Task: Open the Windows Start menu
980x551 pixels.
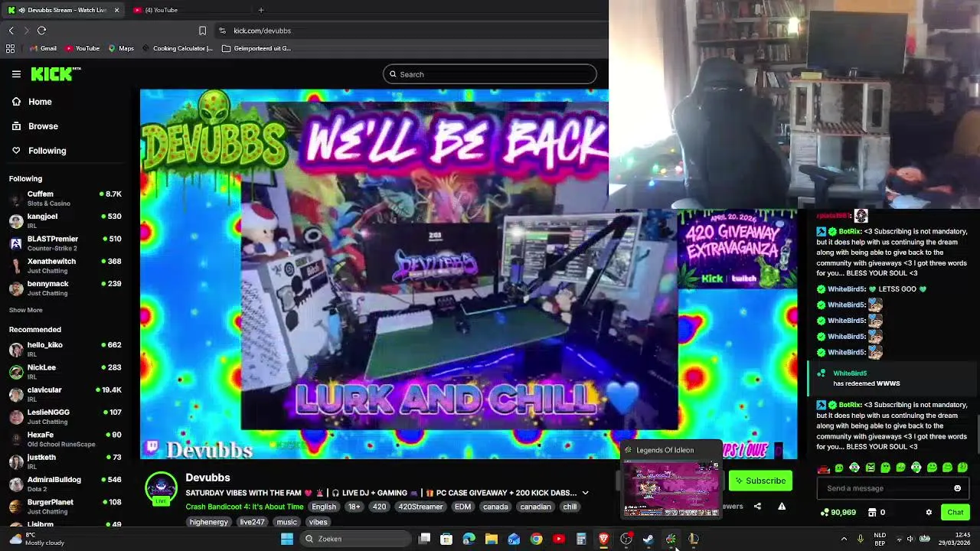Action: pyautogui.click(x=287, y=539)
